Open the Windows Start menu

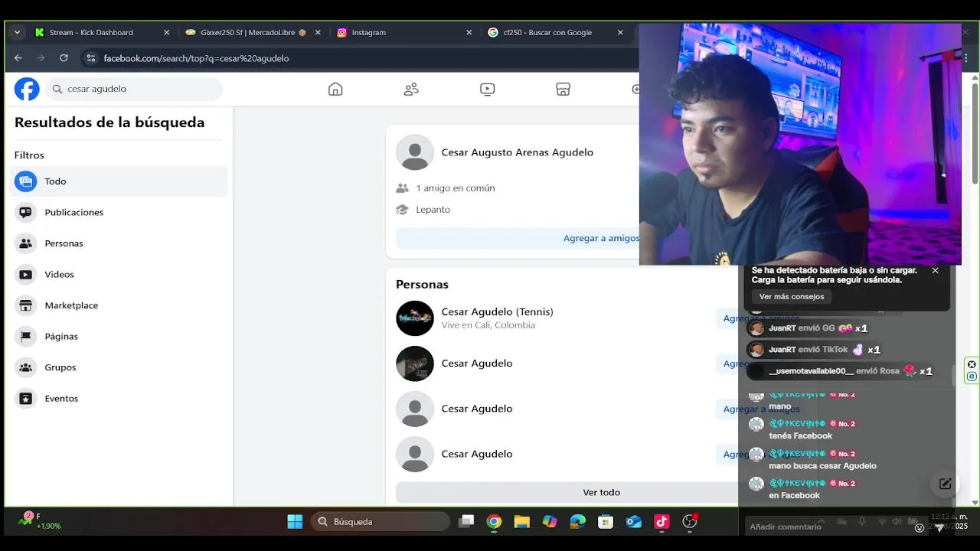295,522
